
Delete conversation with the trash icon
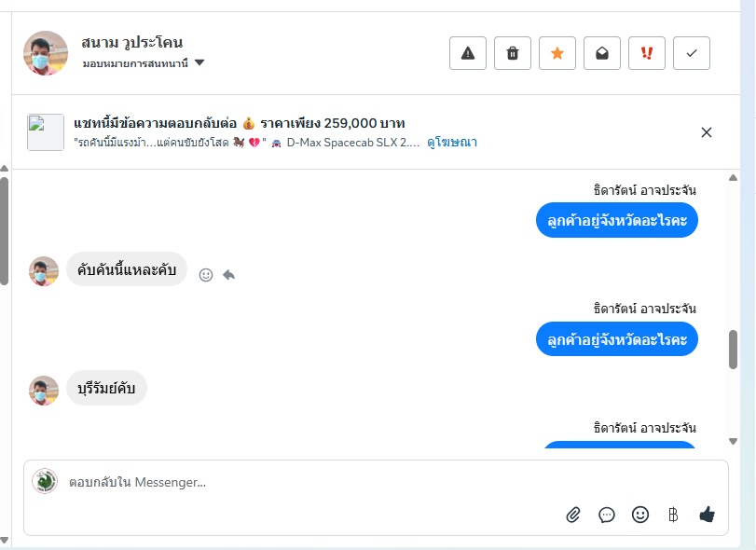513,53
